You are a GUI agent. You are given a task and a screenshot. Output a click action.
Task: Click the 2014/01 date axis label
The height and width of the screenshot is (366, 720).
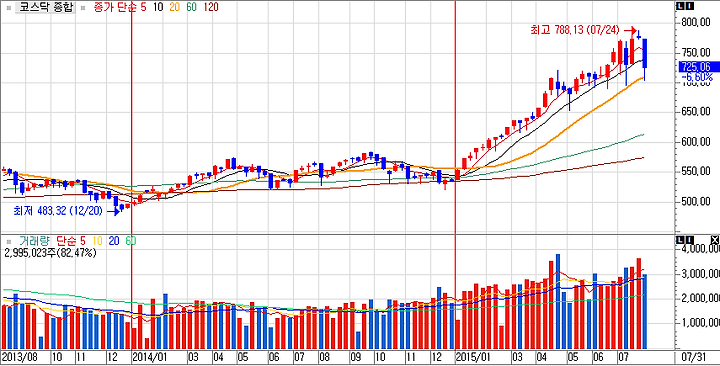coord(150,356)
